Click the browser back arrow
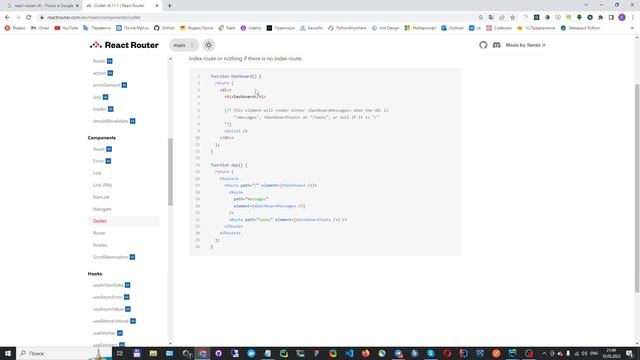This screenshot has width=640, height=360. (x=7, y=18)
